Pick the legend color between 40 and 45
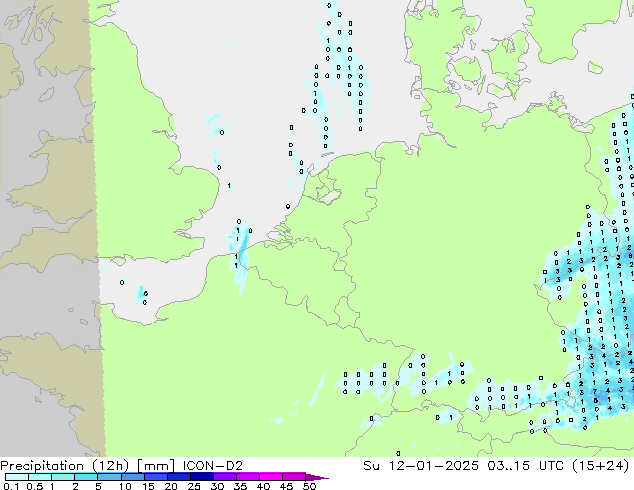This screenshot has height=490, width=634. point(271,477)
